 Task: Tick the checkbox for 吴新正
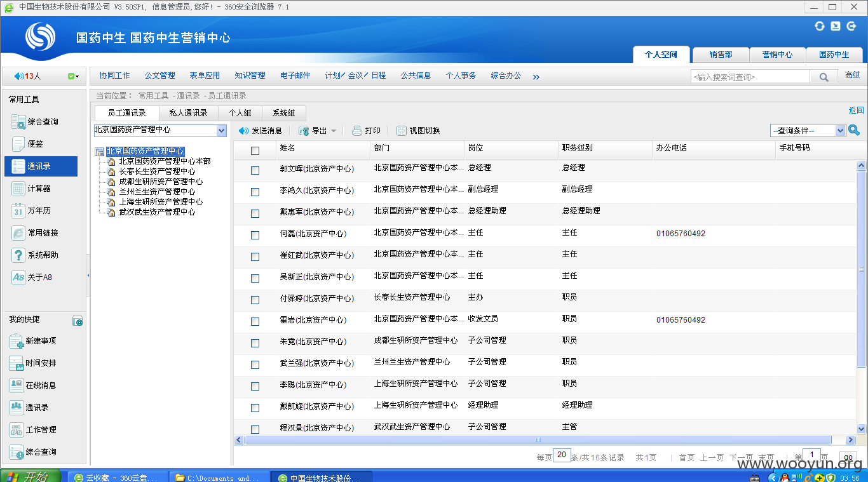255,278
